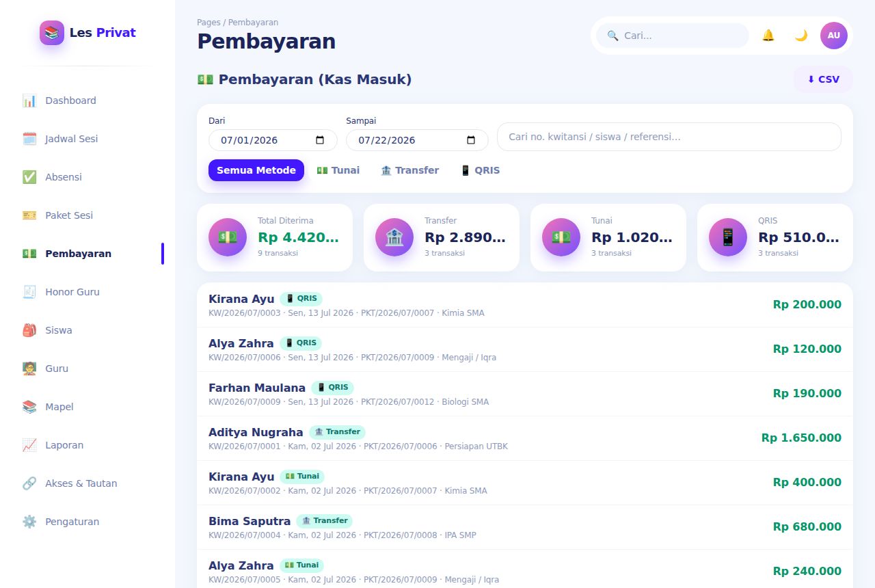Click the Pembayaran money icon in sidebar
Image resolution: width=875 pixels, height=588 pixels.
point(29,254)
